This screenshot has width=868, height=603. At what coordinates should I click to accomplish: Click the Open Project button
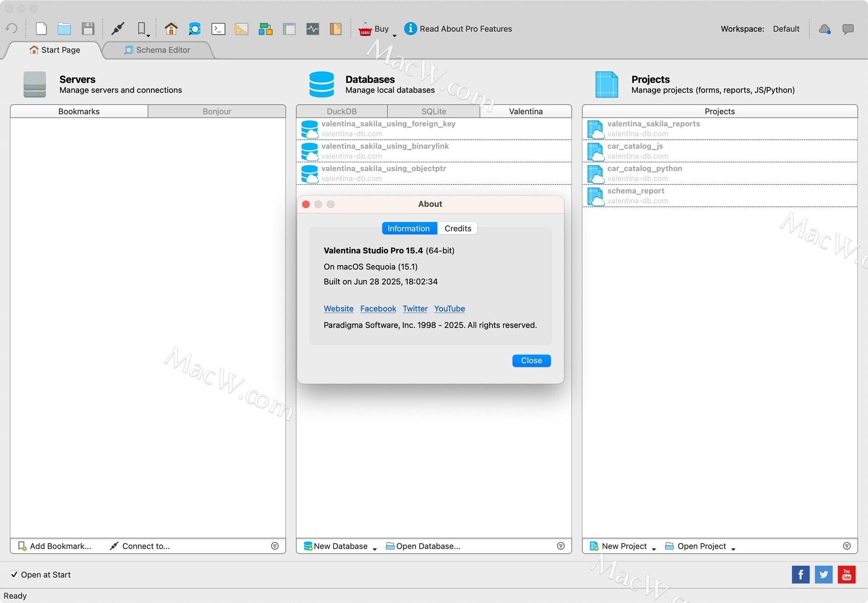695,546
